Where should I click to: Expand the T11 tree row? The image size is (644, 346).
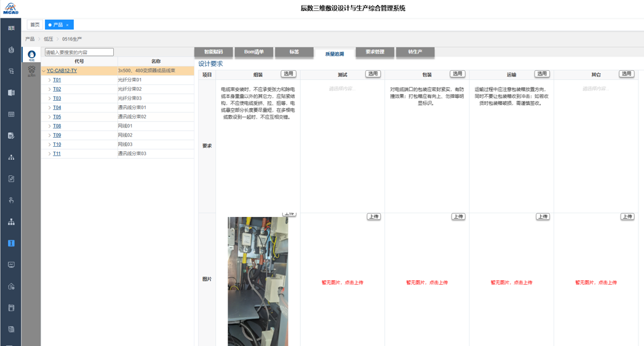click(49, 154)
